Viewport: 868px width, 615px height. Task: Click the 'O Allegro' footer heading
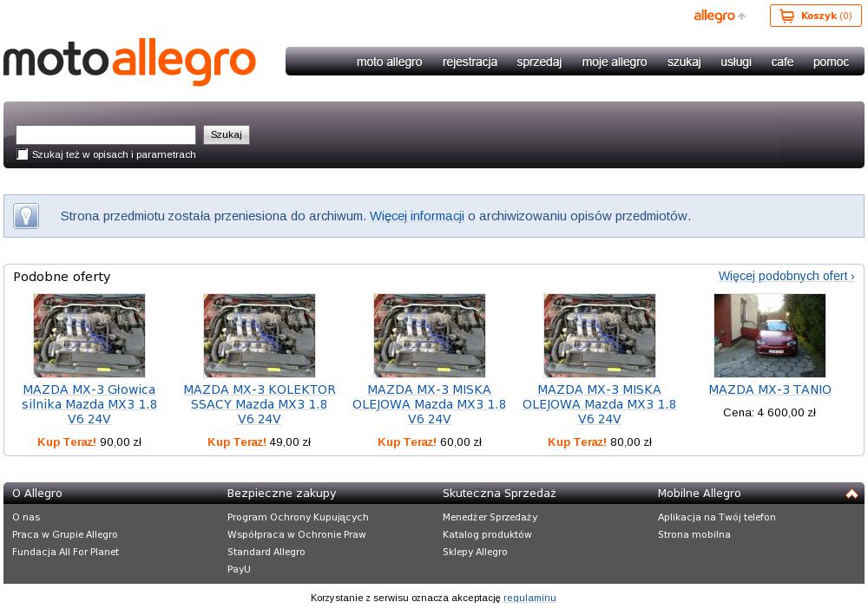pos(37,494)
